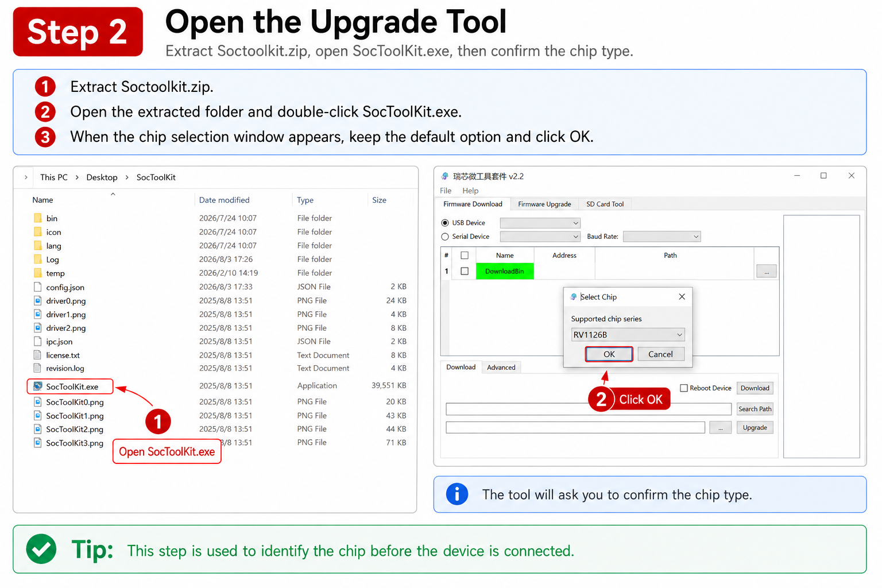
Task: Switch to the SD Card Tool tab
Action: 605,204
